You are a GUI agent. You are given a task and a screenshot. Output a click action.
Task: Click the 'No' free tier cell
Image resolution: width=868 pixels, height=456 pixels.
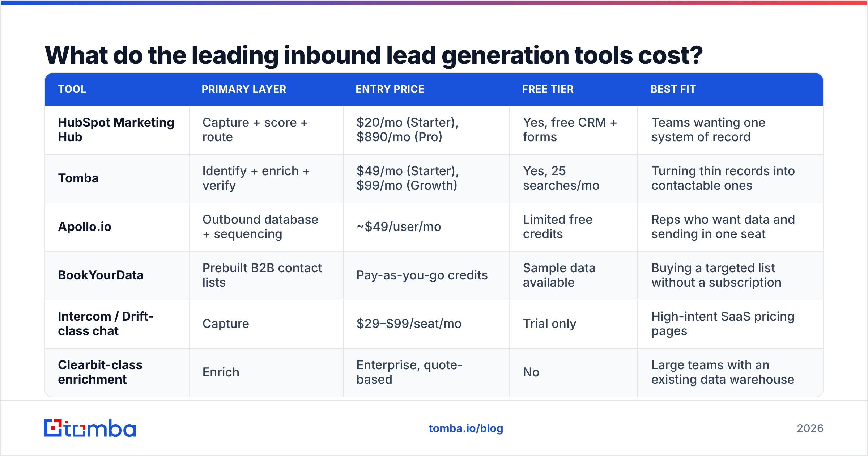[x=574, y=372]
